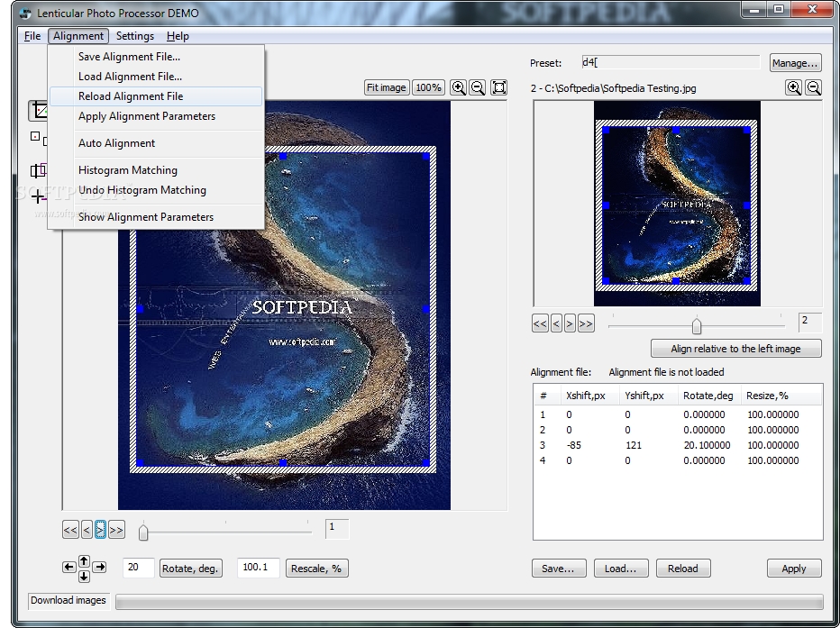Select alignment table row 1
Screen dimensions: 840x628
click(678, 414)
